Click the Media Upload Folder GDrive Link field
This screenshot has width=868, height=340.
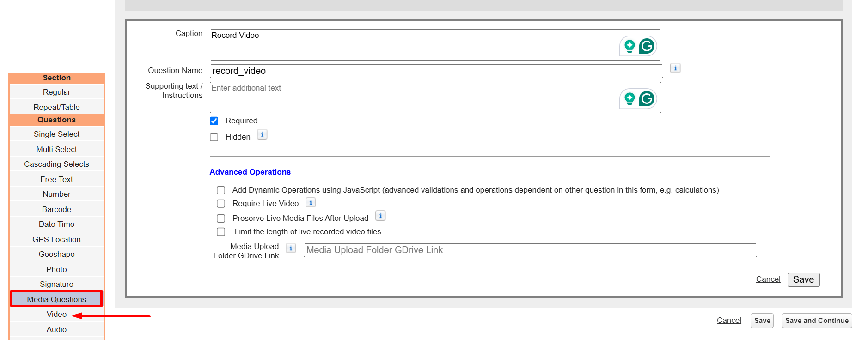click(530, 250)
